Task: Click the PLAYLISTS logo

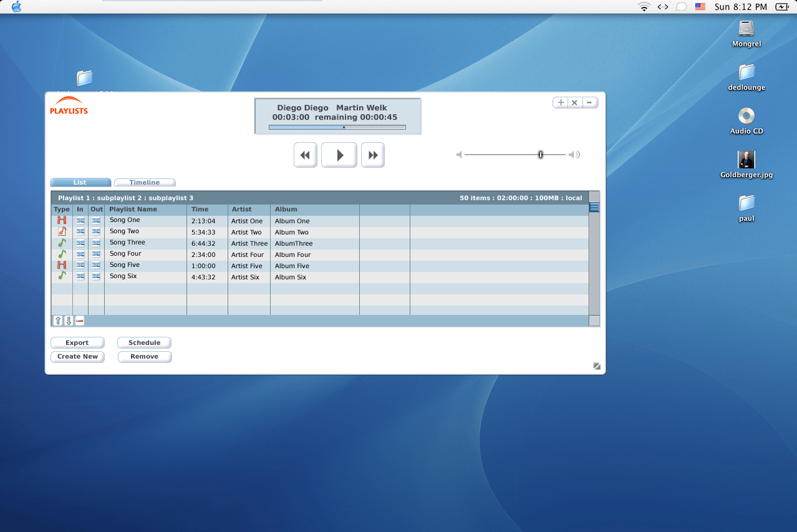Action: point(69,105)
